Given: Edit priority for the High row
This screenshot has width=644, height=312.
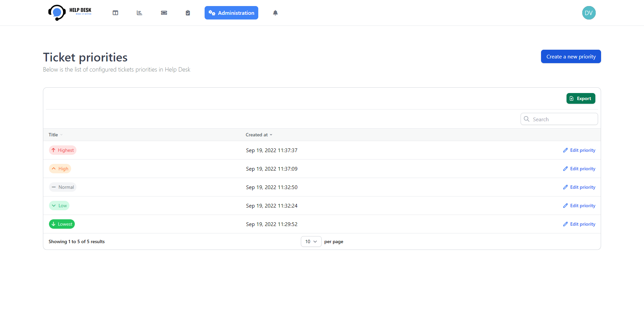Looking at the screenshot, I should point(579,169).
